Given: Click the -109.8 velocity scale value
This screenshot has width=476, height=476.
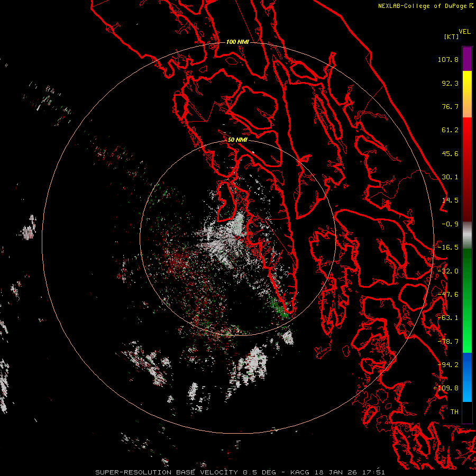Looking at the screenshot, I should click(446, 388).
